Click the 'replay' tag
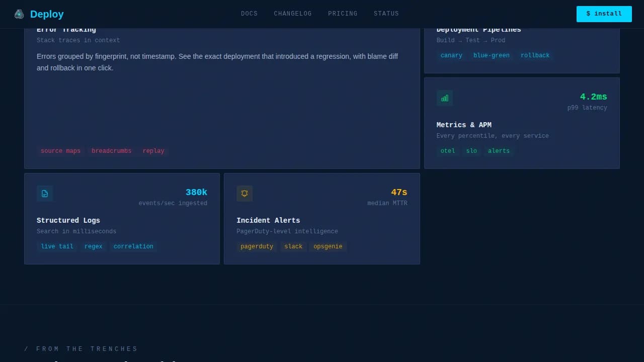Viewport: 644px width, 362px height. pyautogui.click(x=153, y=151)
